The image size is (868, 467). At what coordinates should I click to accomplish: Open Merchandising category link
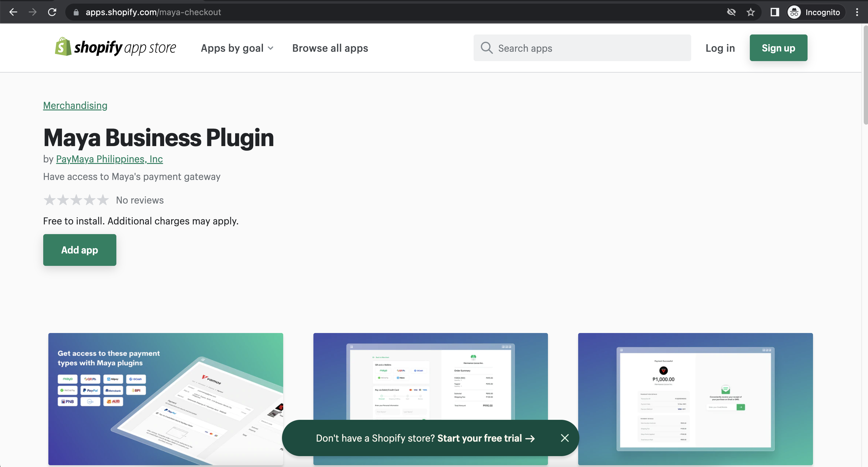click(75, 105)
